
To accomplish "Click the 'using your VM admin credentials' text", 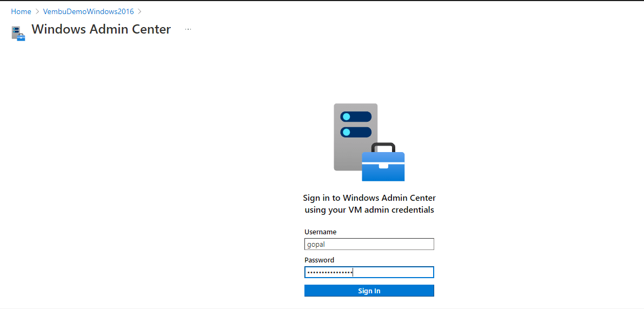I will 369,210.
